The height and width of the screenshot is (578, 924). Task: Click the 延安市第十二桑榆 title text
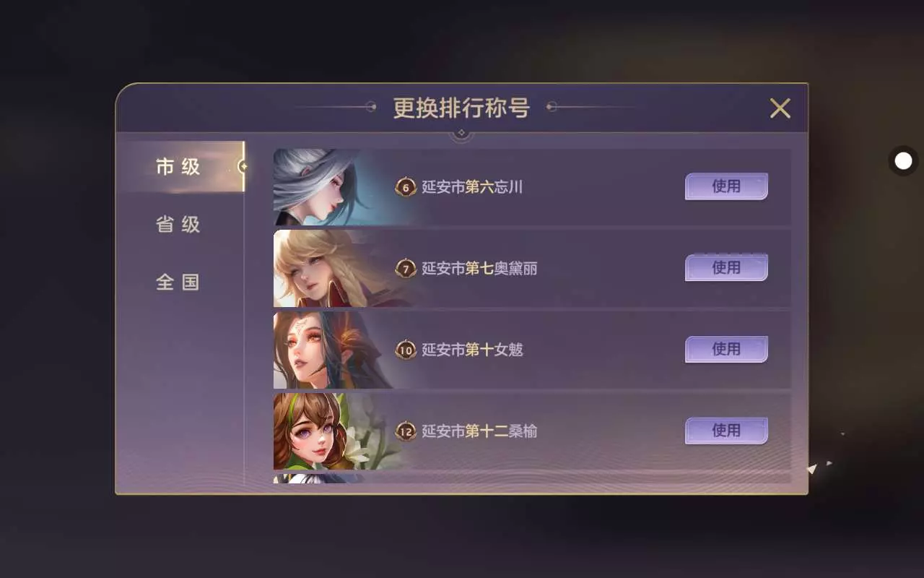(479, 431)
